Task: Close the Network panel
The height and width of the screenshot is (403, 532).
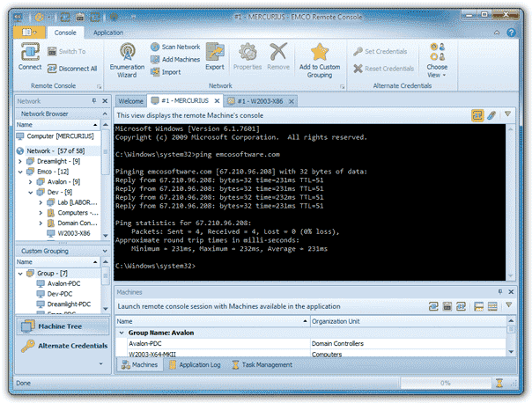Action: 105,100
